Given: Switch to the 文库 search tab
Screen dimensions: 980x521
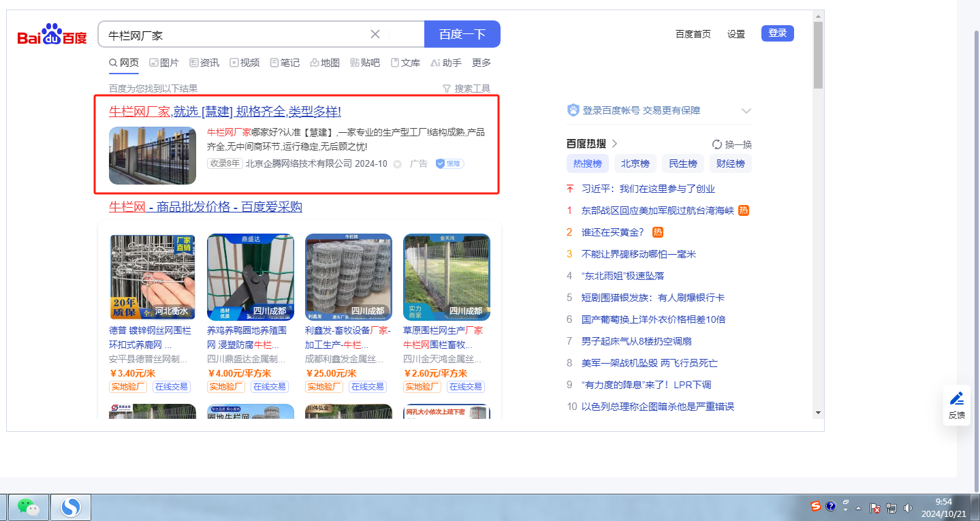Looking at the screenshot, I should 405,63.
